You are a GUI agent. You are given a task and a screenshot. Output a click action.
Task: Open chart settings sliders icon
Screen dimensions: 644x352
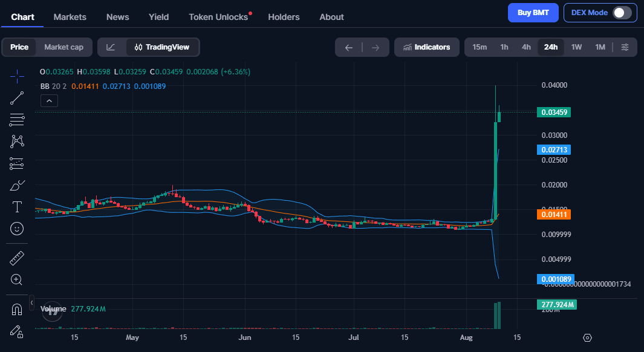coord(625,47)
